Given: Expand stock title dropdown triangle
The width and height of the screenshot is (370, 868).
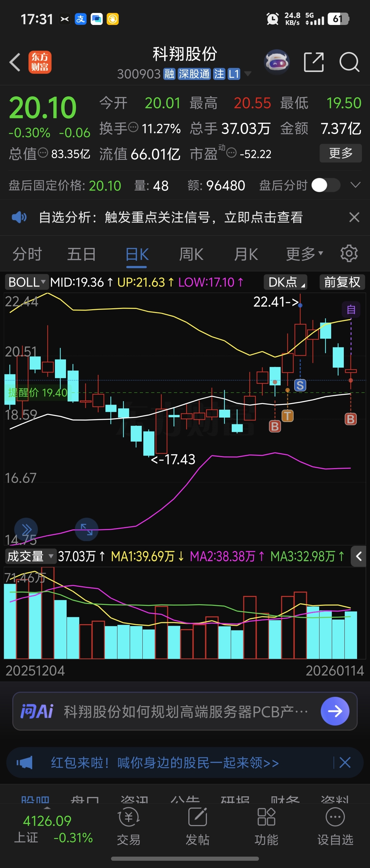Looking at the screenshot, I should click(x=248, y=74).
